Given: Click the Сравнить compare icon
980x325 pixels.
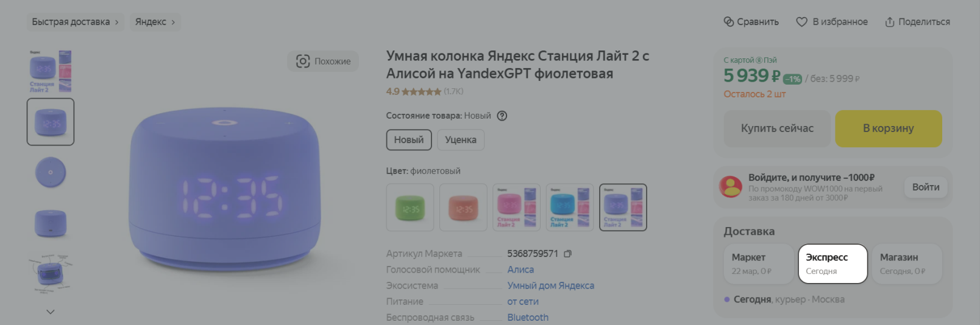Looking at the screenshot, I should point(728,22).
